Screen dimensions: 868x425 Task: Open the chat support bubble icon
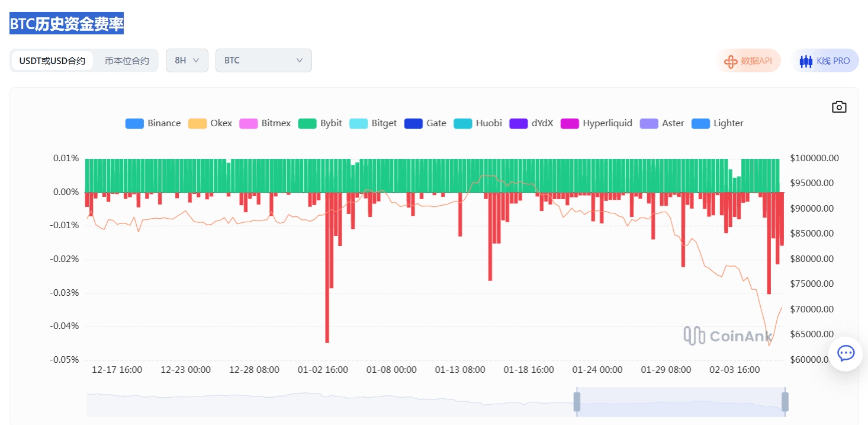[846, 354]
